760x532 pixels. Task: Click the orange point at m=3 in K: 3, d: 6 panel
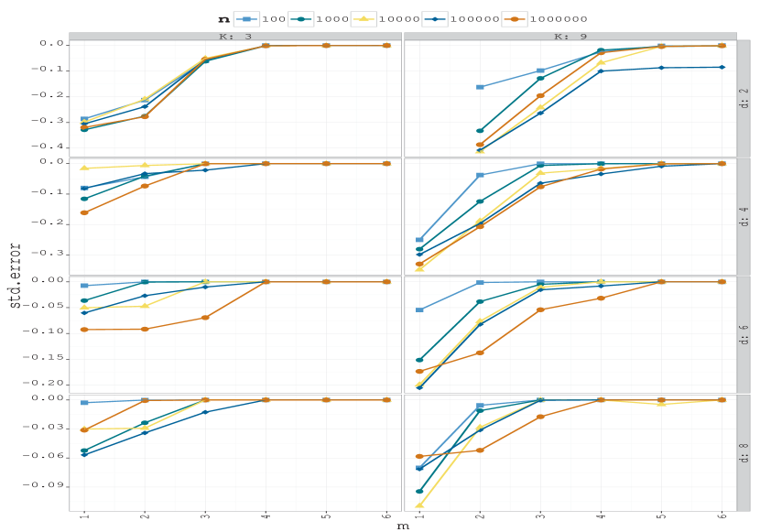205,318
